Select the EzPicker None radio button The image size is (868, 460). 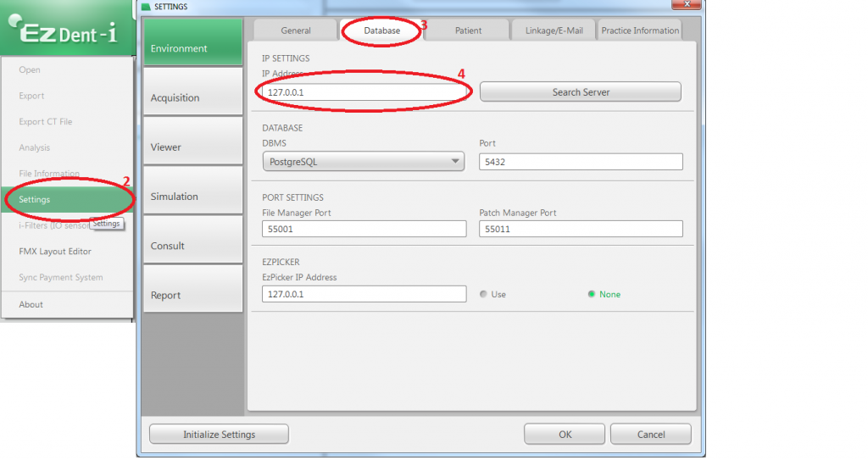(x=592, y=294)
